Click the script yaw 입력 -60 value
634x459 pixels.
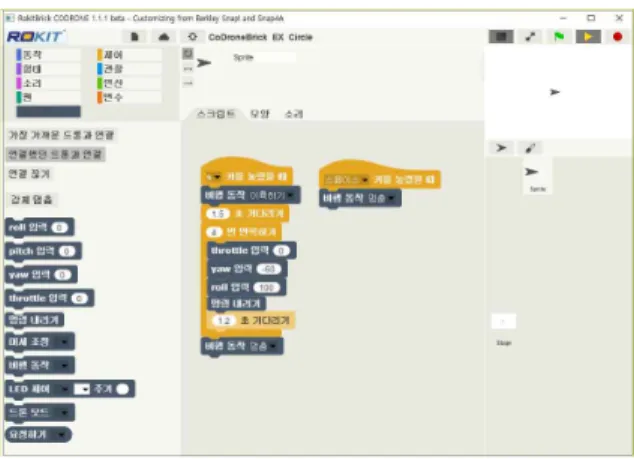coord(268,269)
